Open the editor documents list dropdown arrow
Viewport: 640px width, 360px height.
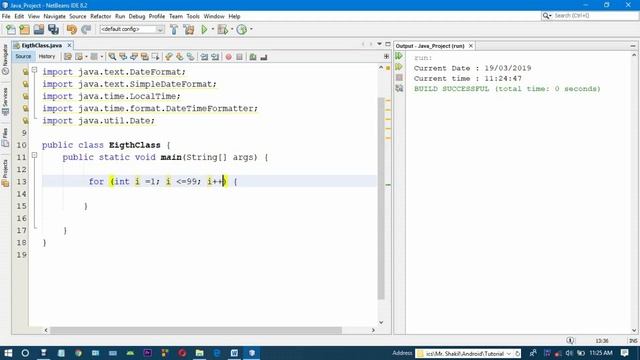pyautogui.click(x=379, y=44)
